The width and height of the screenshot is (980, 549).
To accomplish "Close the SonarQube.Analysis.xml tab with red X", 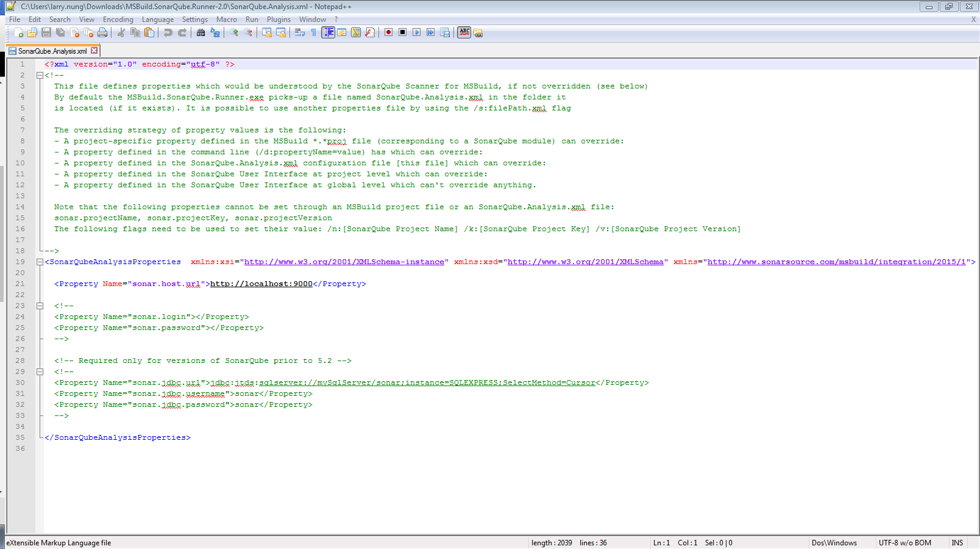I will [94, 51].
